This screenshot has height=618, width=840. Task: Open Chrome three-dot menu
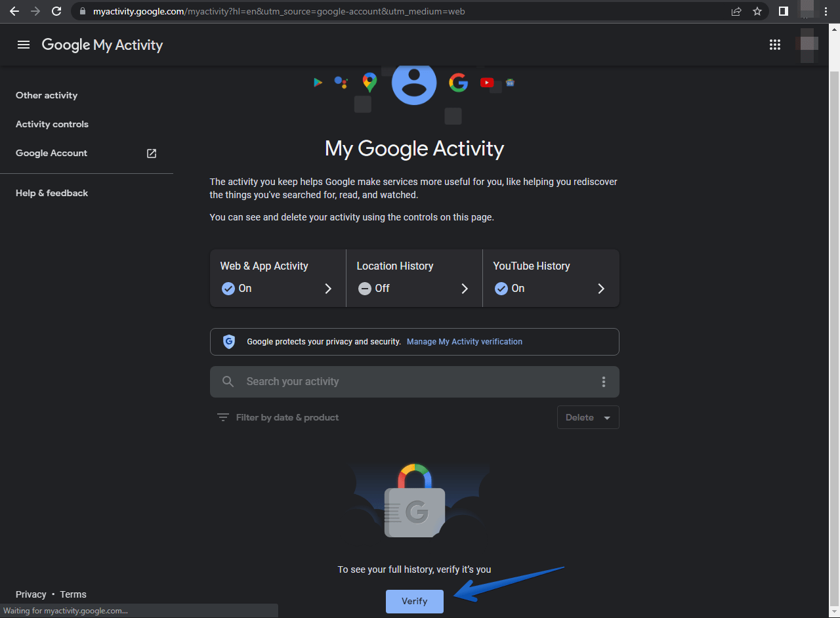coord(826,11)
